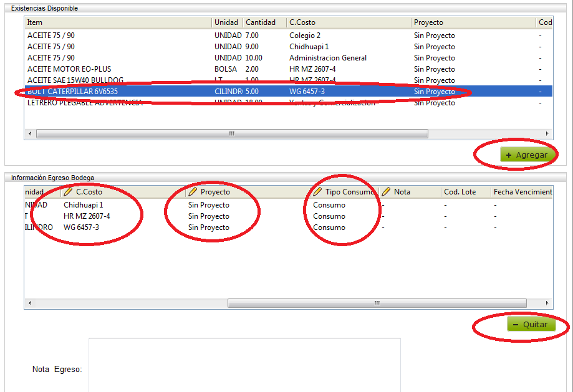Click the Proyecto header in the Existencias table
The width and height of the screenshot is (573, 392).
(x=473, y=22)
